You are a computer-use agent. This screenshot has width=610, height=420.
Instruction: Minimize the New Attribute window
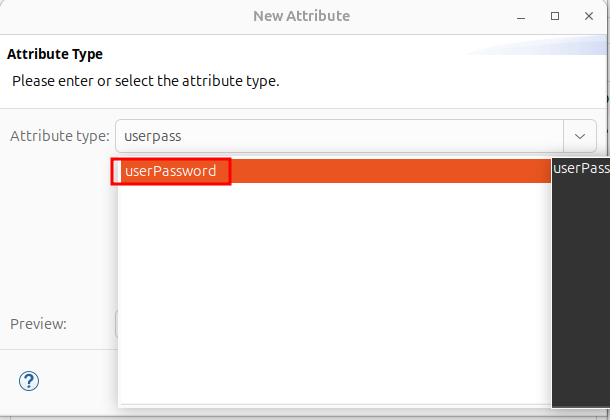pos(521,17)
